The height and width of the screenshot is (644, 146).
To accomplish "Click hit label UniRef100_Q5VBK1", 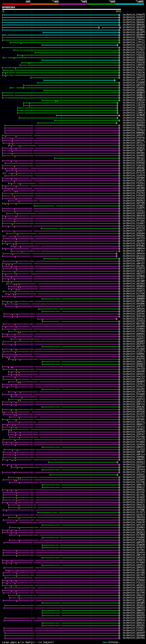I will pyautogui.click(x=134, y=30).
